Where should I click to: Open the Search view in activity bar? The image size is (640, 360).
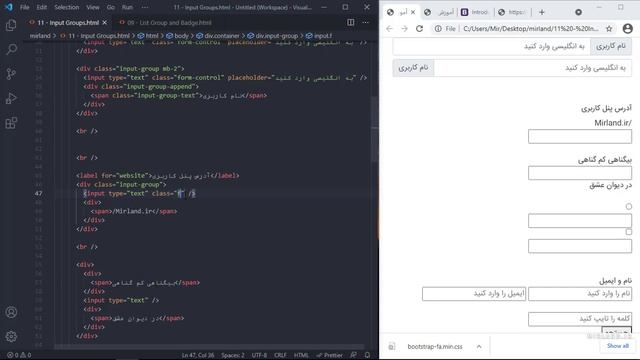click(11, 49)
